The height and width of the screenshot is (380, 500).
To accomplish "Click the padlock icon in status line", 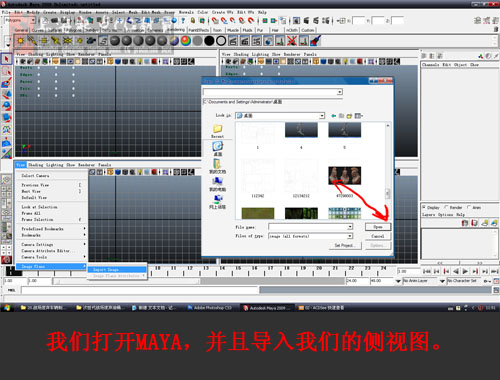I will tap(192, 21).
